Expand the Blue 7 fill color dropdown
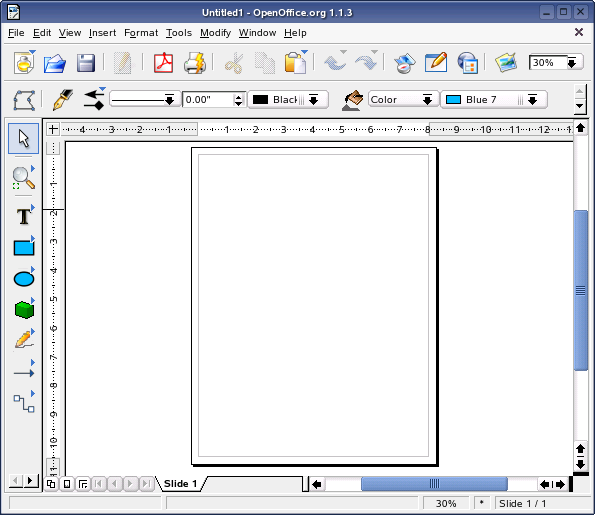 tap(533, 100)
